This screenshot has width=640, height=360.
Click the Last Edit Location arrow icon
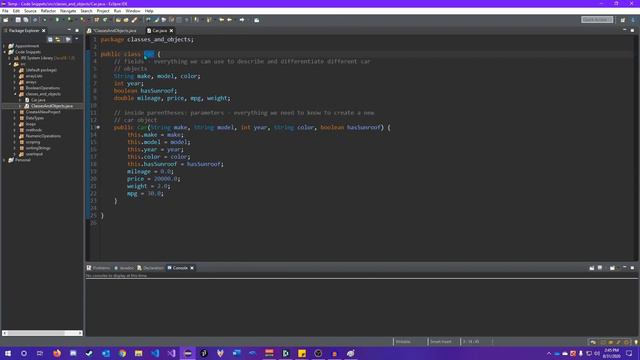tap(222, 20)
